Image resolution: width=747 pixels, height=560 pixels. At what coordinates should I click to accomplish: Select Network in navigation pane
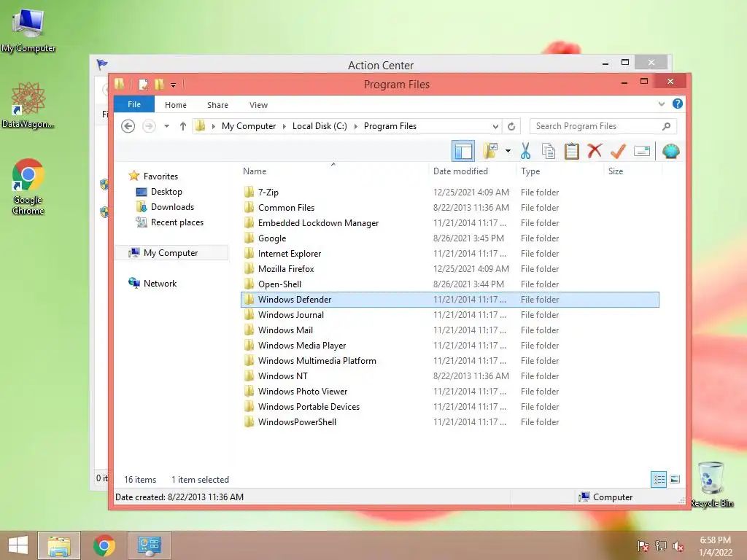[160, 284]
